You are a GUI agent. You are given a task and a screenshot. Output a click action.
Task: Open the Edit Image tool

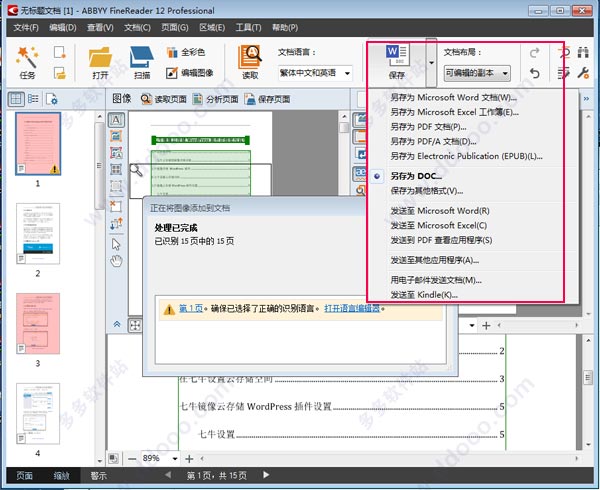[x=172, y=73]
